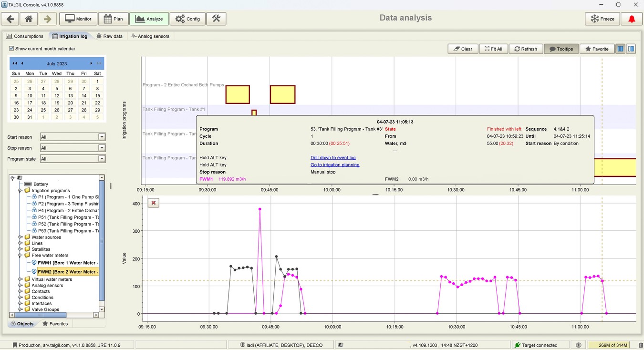The height and width of the screenshot is (350, 644).
Task: Collapse the Irrigation programs folder
Action: point(20,191)
